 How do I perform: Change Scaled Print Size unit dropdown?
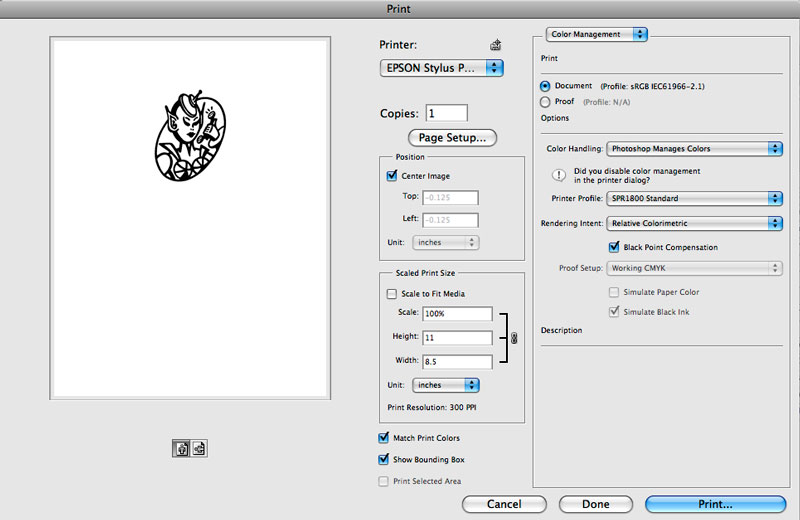click(446, 385)
